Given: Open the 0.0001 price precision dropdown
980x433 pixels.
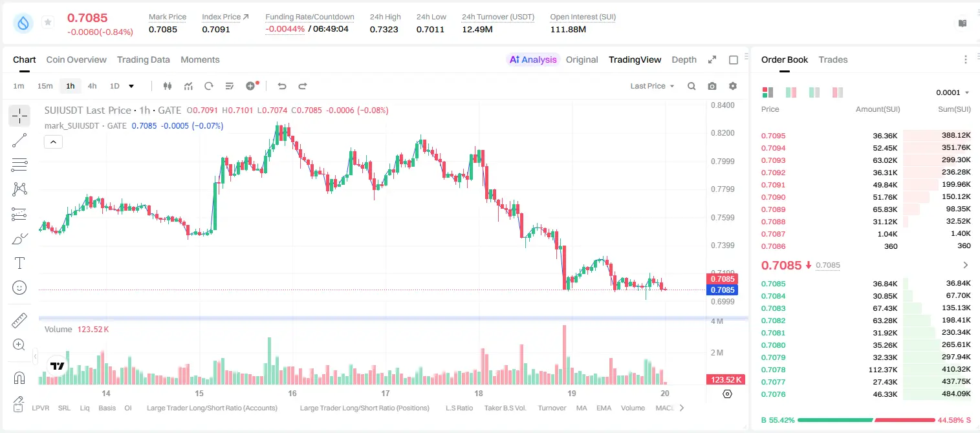Looking at the screenshot, I should [953, 92].
